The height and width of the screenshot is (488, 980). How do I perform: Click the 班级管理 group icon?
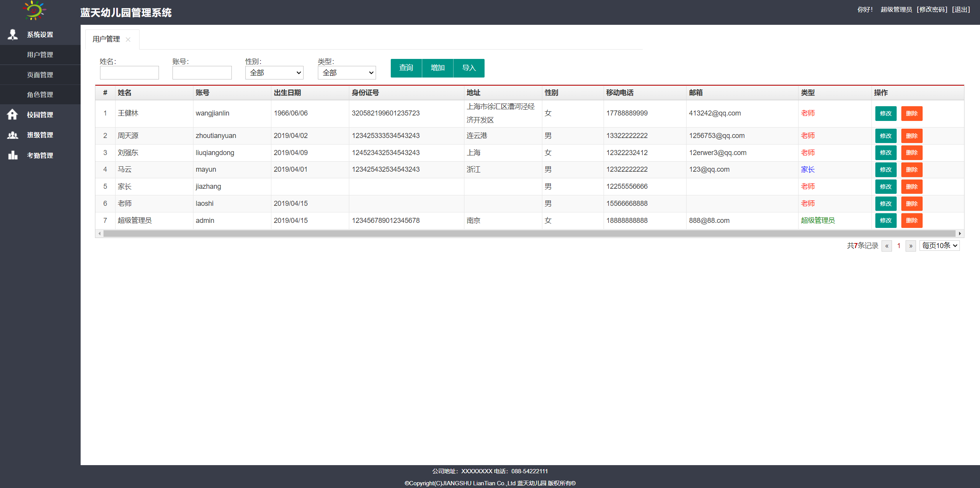(13, 135)
